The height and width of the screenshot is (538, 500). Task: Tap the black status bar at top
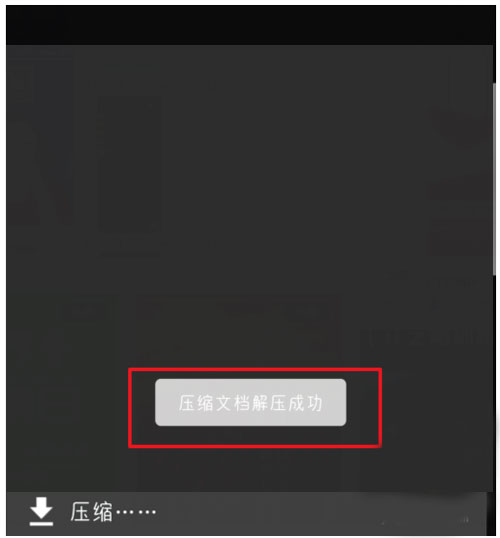pyautogui.click(x=251, y=25)
